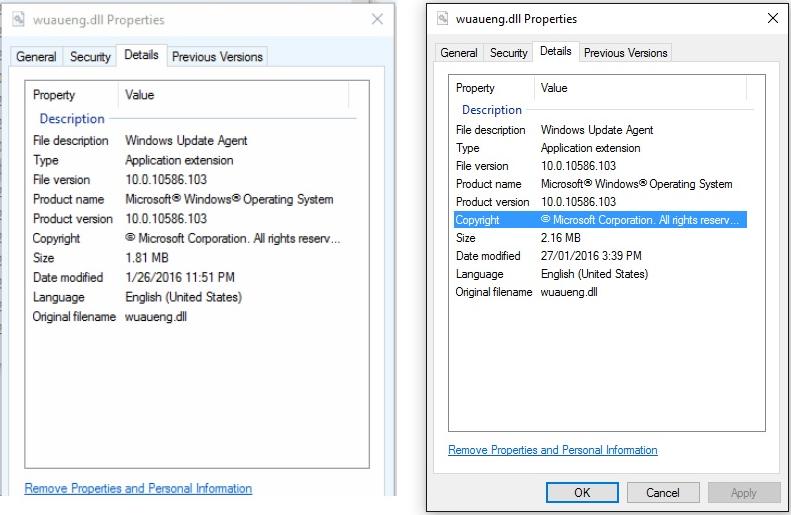Select Product version row in the left window
791x515 pixels.
click(x=187, y=218)
